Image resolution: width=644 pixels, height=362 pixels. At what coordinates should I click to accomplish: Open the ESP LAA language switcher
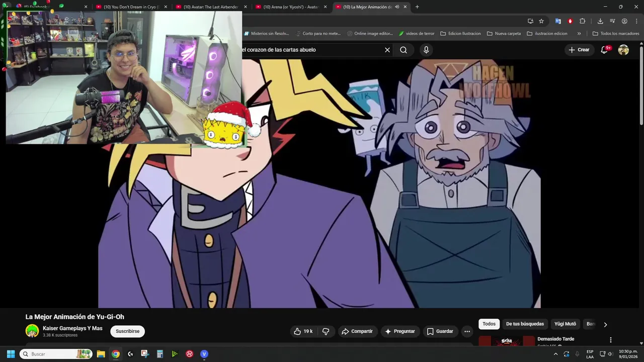590,354
